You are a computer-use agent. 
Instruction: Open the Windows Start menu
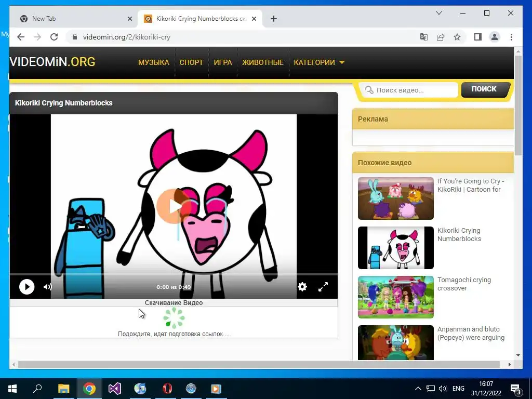tap(12, 389)
